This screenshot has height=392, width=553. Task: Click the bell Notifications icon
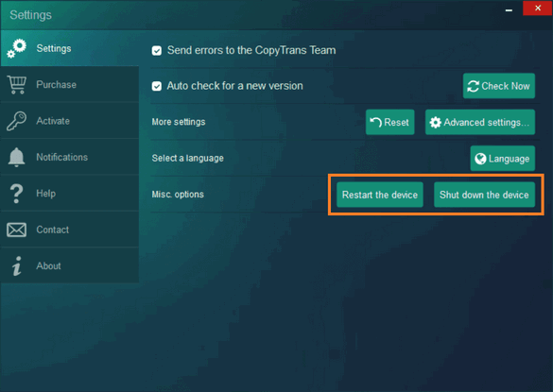click(17, 157)
